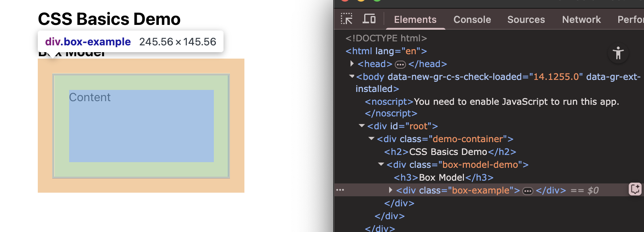Expand the box-example div node
This screenshot has height=232, width=644.
click(x=390, y=190)
